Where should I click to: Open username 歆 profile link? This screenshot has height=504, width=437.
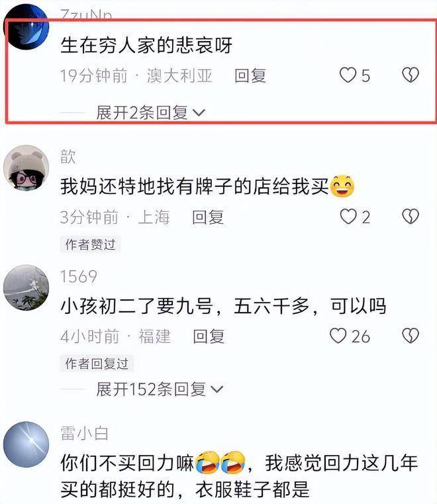[68, 156]
